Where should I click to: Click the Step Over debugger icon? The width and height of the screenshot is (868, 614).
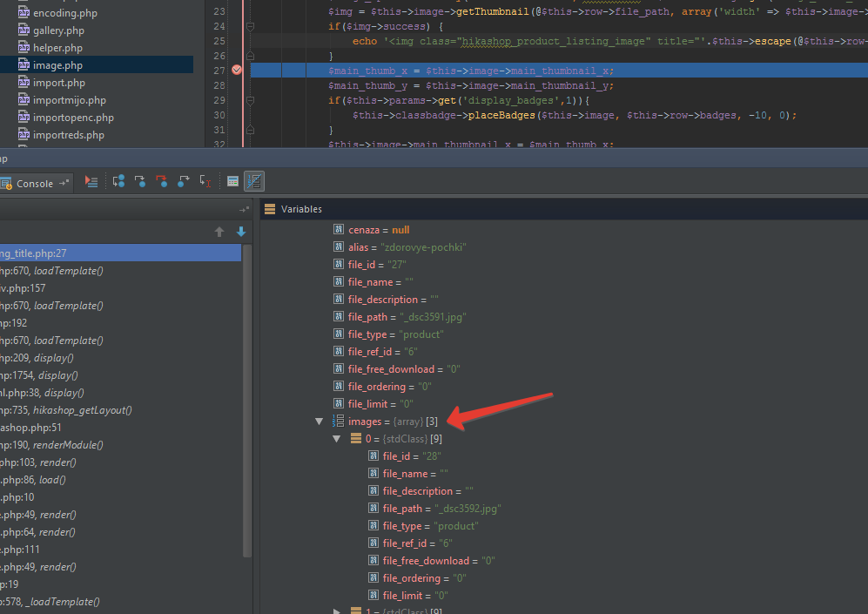pyautogui.click(x=119, y=181)
